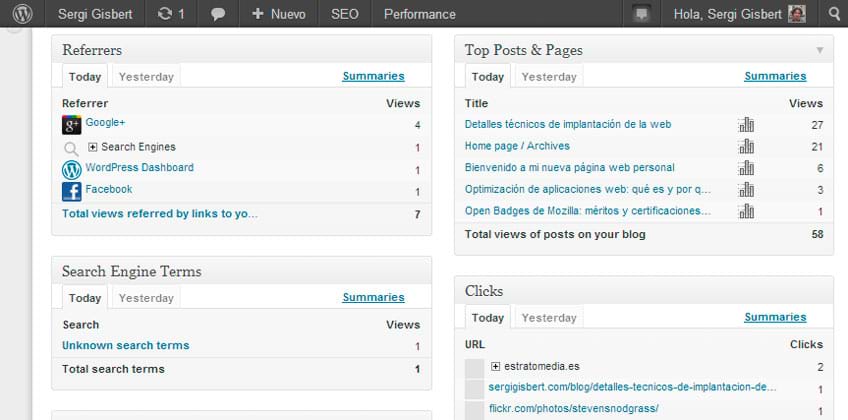
Task: Open the Unknown search terms link
Action: (125, 346)
